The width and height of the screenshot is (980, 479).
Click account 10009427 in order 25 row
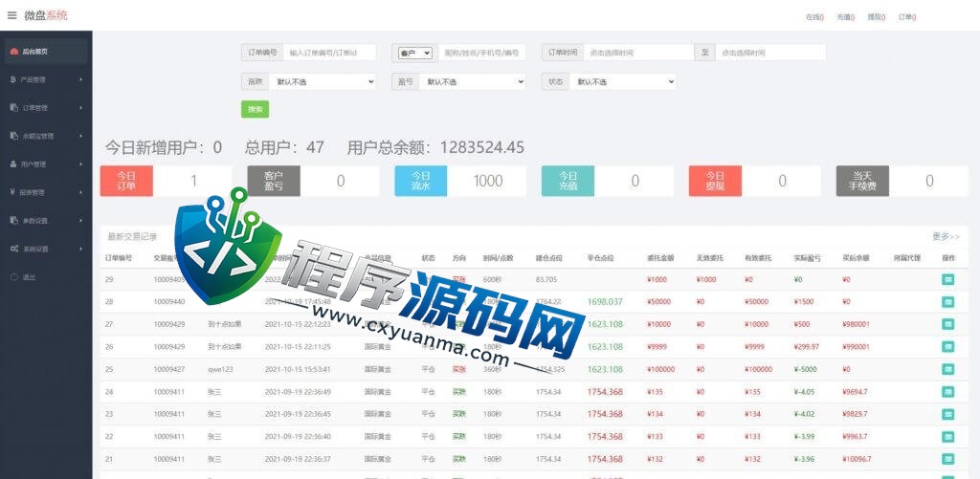click(x=169, y=370)
